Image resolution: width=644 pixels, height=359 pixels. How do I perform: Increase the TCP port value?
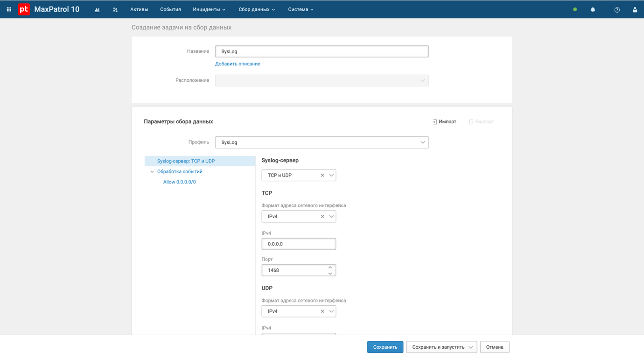[330, 267]
